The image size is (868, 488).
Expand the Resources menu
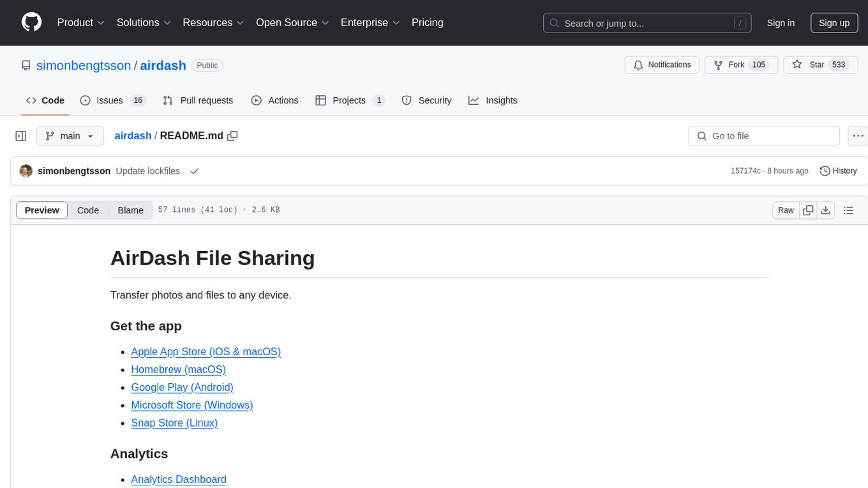[213, 22]
